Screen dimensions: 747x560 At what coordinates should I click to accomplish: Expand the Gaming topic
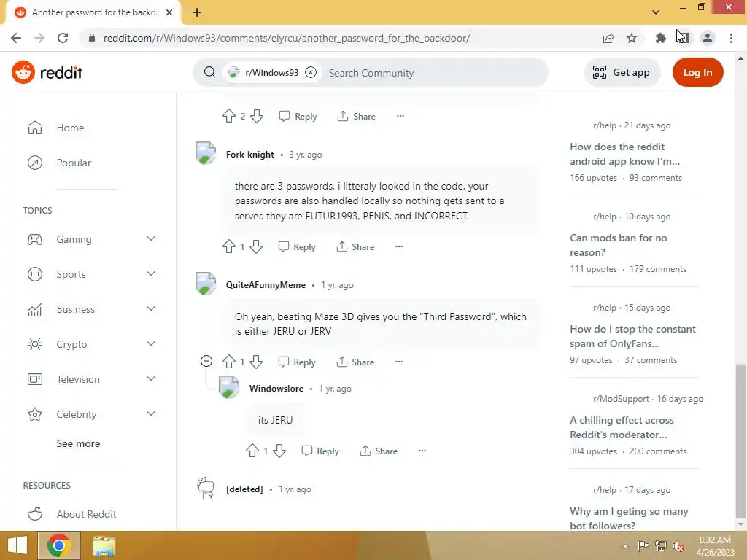point(150,238)
